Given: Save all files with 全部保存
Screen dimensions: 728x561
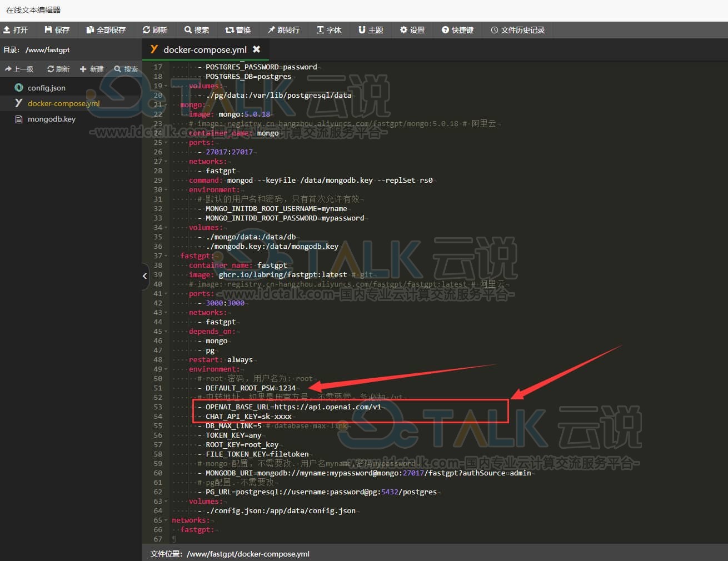Looking at the screenshot, I should tap(106, 30).
